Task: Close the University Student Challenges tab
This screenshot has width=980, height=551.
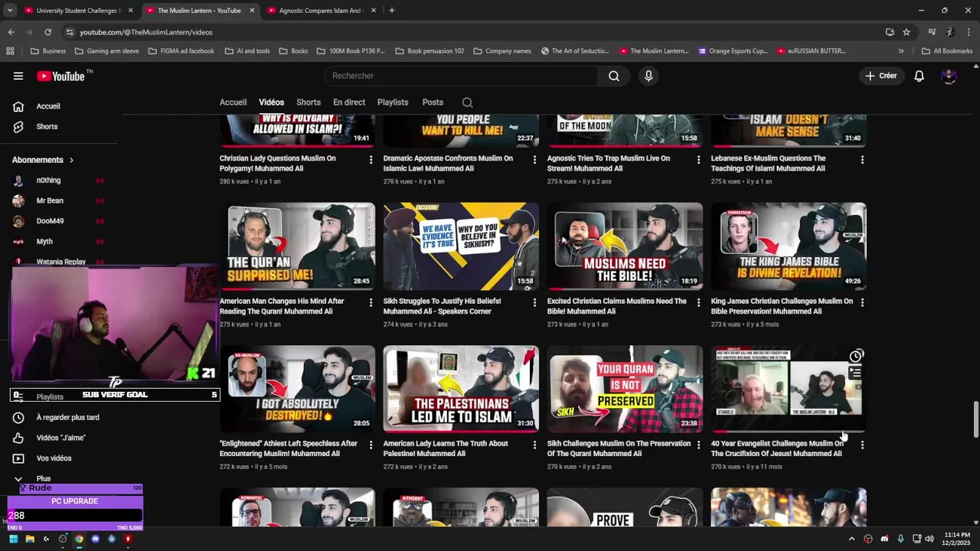Action: click(x=130, y=11)
